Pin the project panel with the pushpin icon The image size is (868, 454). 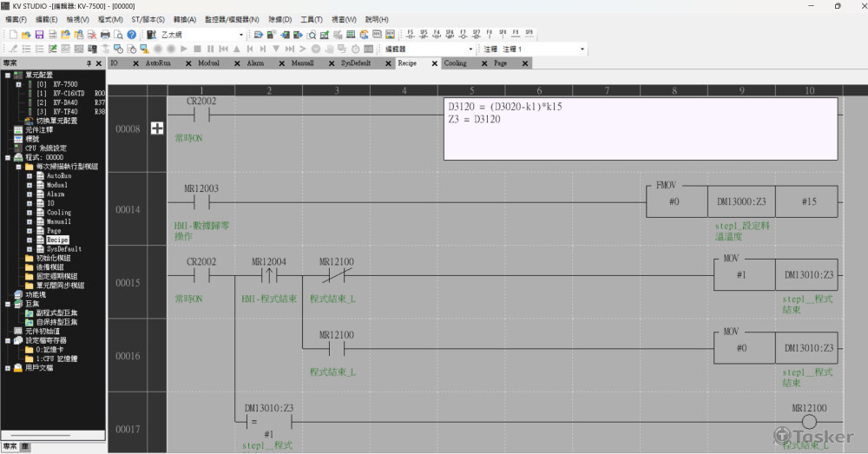click(89, 63)
